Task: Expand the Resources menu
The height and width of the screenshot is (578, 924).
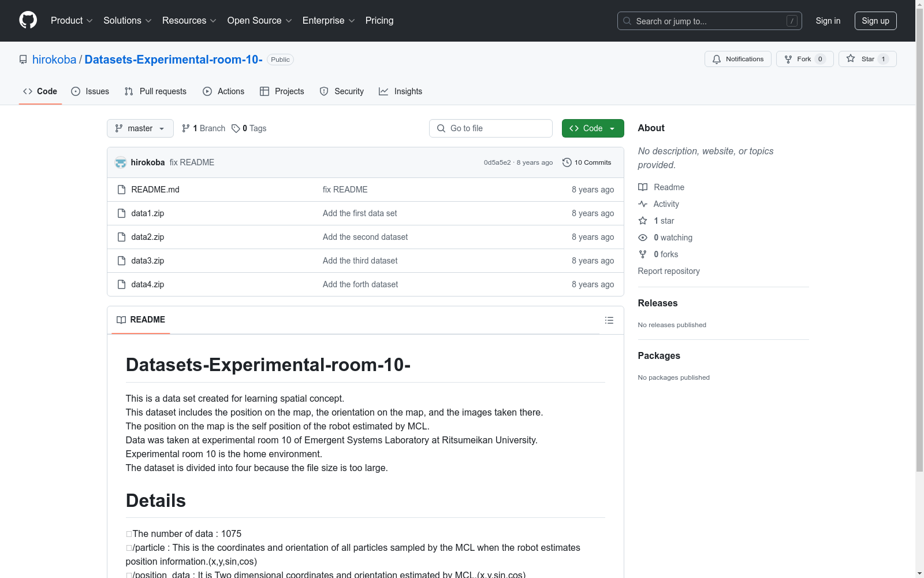Action: [189, 20]
